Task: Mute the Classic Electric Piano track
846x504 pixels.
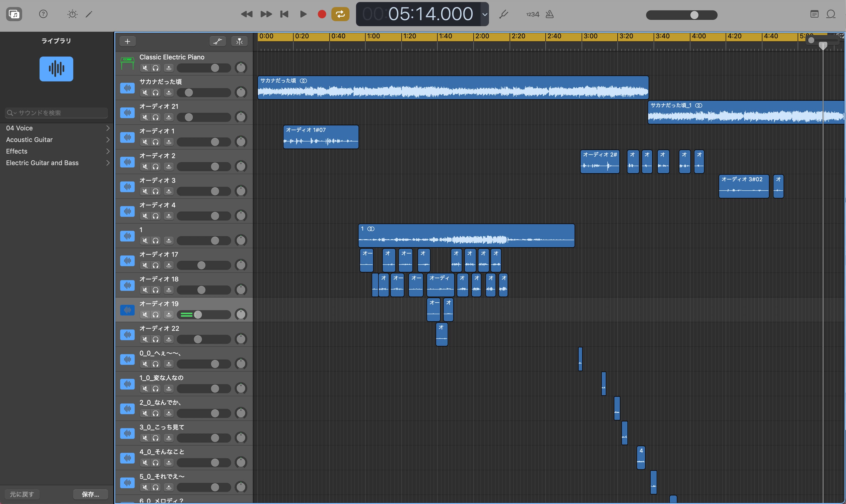Action: pos(145,68)
